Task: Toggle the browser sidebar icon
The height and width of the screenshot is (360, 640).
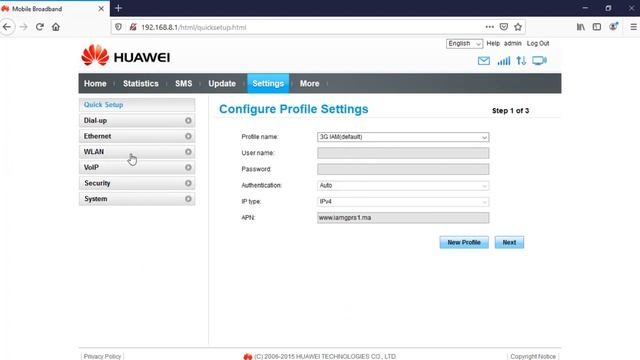Action: pyautogui.click(x=597, y=27)
